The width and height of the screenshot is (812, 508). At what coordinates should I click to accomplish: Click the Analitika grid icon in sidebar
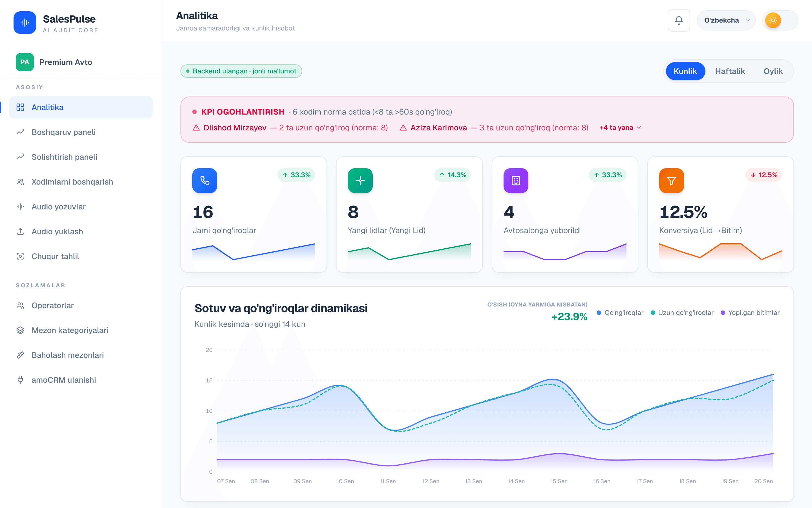pos(20,107)
